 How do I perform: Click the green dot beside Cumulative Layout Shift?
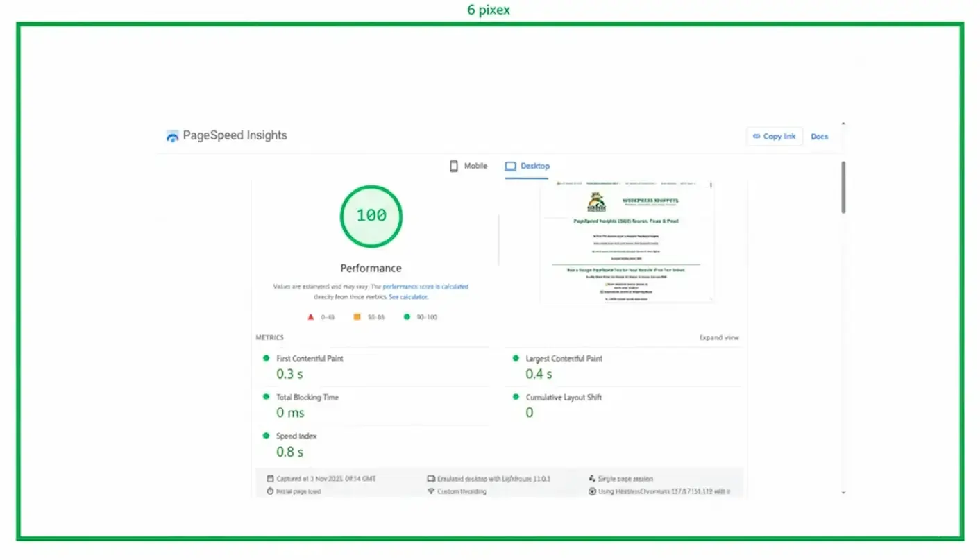click(x=516, y=397)
